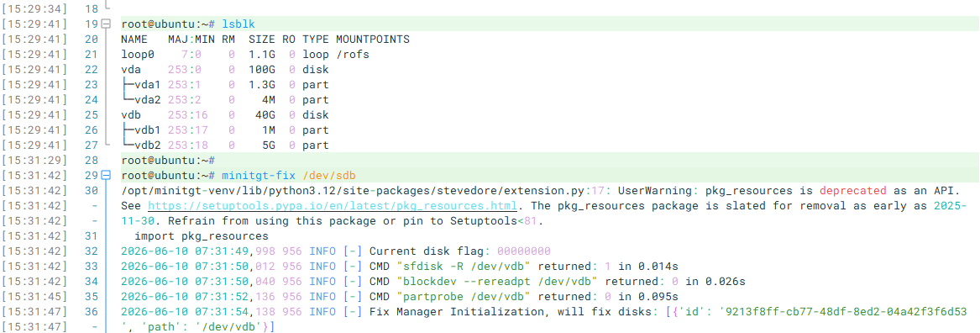Click the /dev/sdb argument

[328, 175]
